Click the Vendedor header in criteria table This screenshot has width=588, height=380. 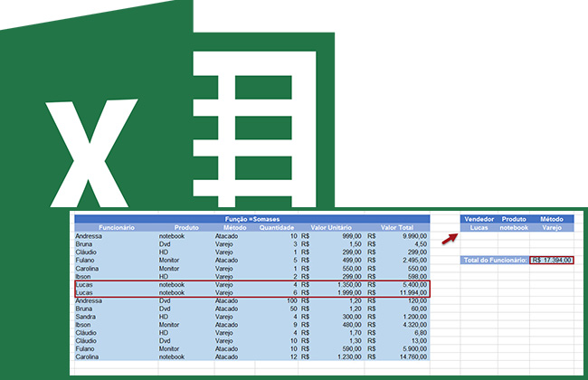(479, 219)
